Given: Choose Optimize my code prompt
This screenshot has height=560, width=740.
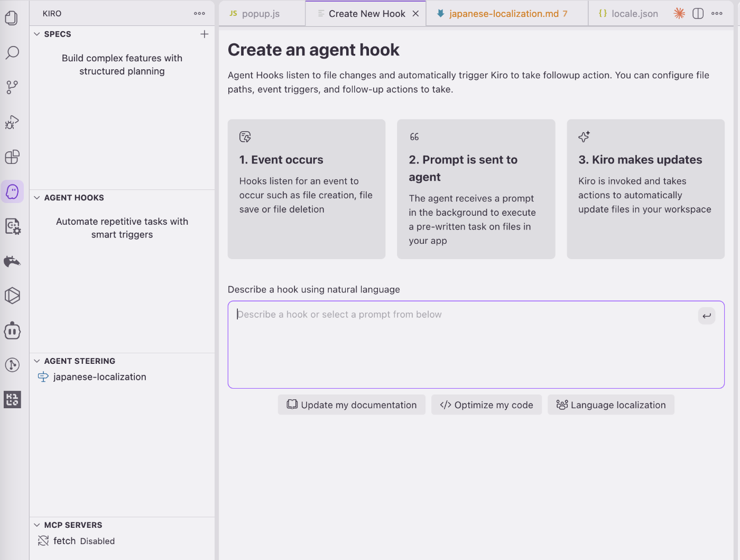Looking at the screenshot, I should click(x=486, y=405).
